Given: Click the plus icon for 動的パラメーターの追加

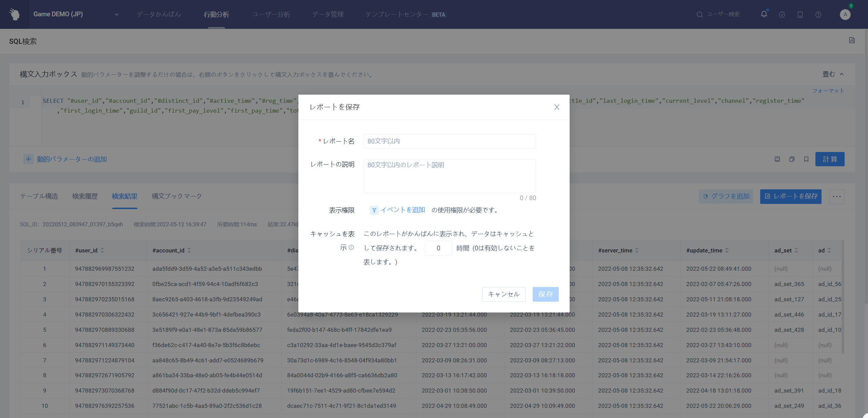Looking at the screenshot, I should tap(28, 159).
